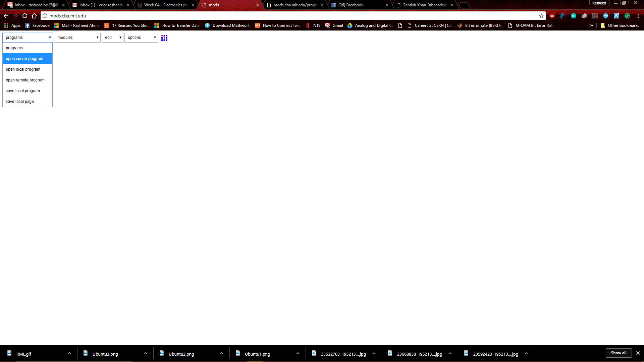The width and height of the screenshot is (644, 362).
Task: Open the edit dropdown
Action: 112,38
